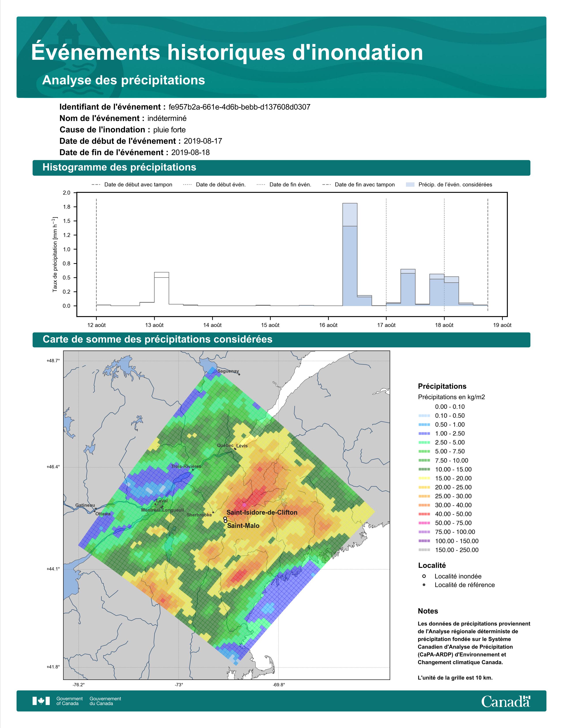563x728 pixels.
Task: Click the event identifier fe957b2a value
Action: [x=240, y=107]
